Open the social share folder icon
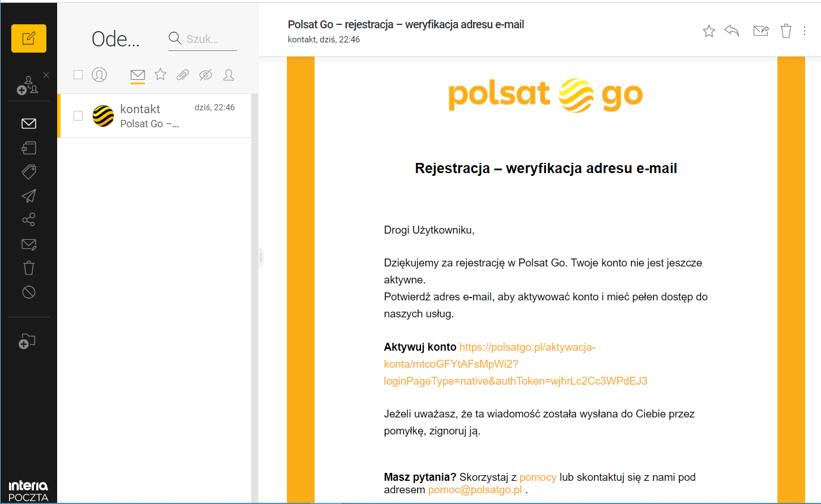821x504 pixels. tap(29, 219)
